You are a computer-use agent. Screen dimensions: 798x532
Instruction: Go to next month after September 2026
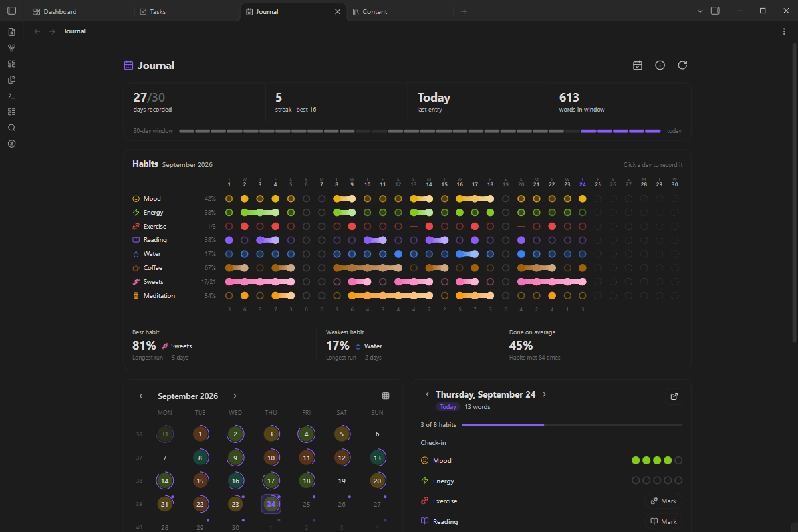point(235,396)
